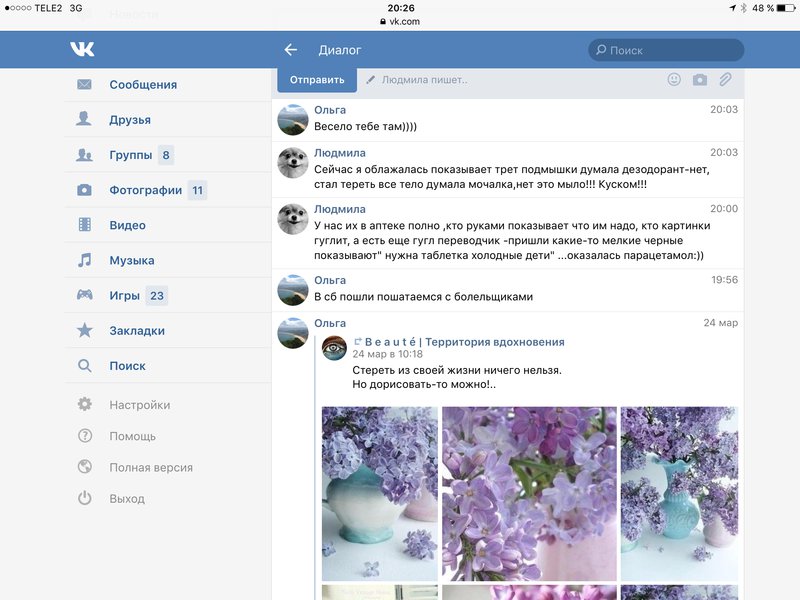
Task: Click the star icon next to Закладки
Action: click(x=85, y=330)
